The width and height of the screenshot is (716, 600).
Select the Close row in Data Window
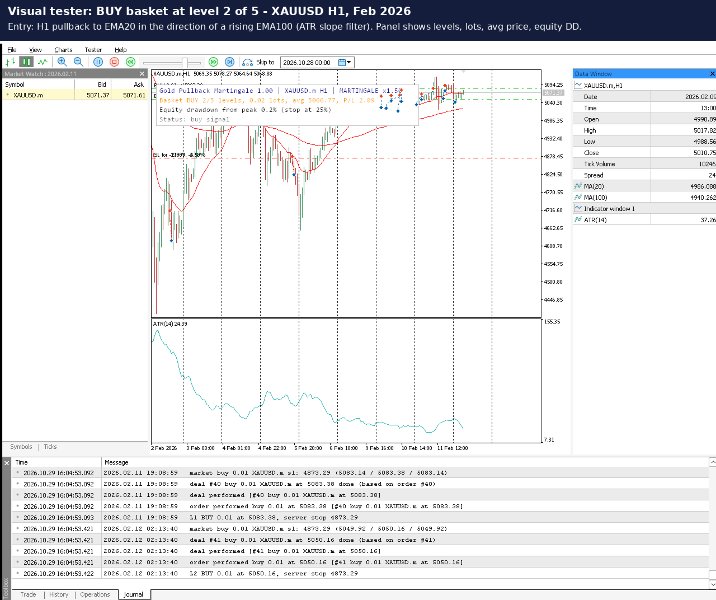click(x=644, y=153)
